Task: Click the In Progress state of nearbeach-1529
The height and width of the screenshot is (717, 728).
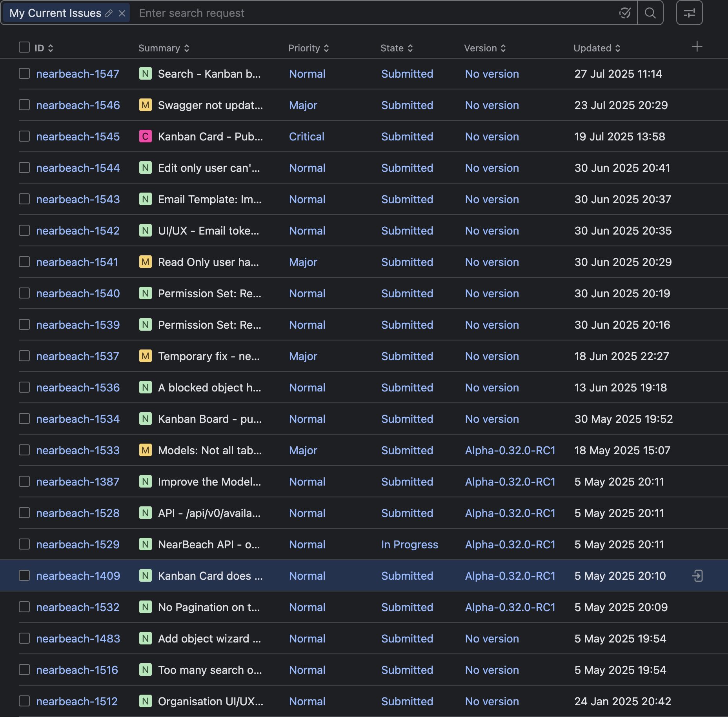Action: coord(409,544)
